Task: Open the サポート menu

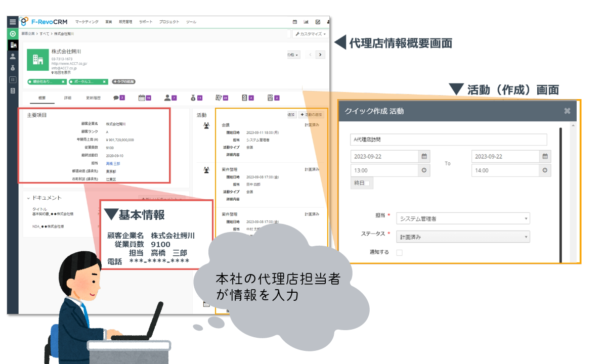Action: click(146, 22)
